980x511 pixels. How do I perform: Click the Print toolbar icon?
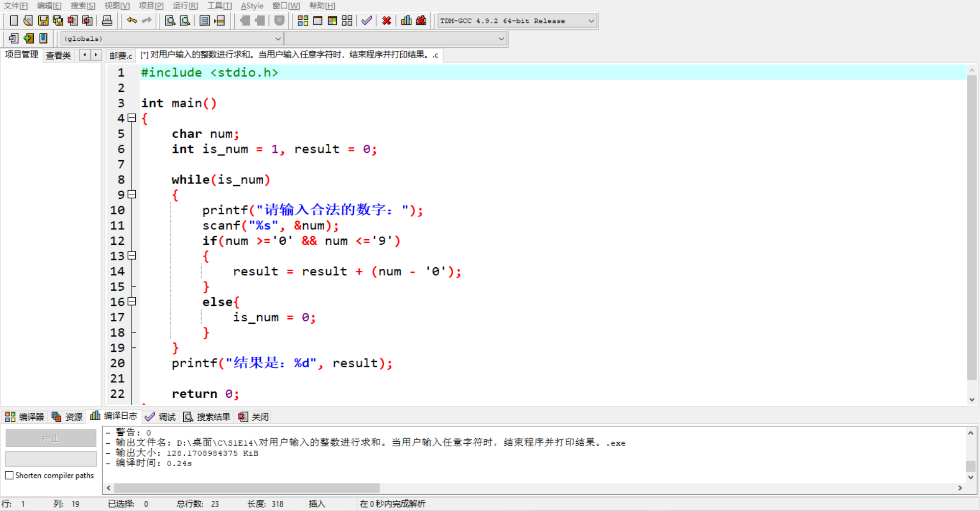(x=107, y=20)
